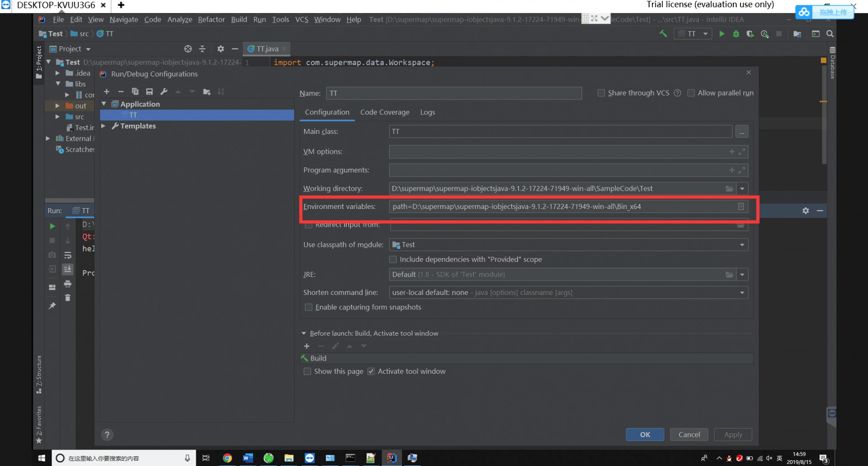Select TT configuration in the list
Screen dimensions: 868x466
197,115
